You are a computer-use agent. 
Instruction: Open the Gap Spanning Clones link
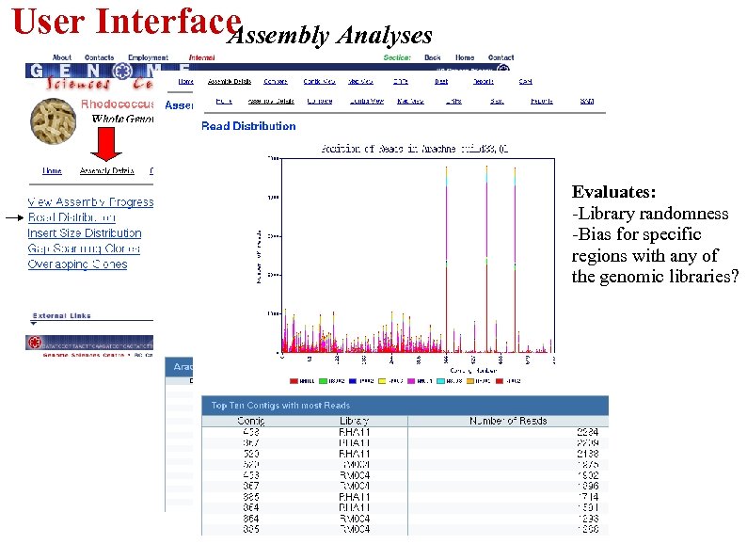pos(84,248)
